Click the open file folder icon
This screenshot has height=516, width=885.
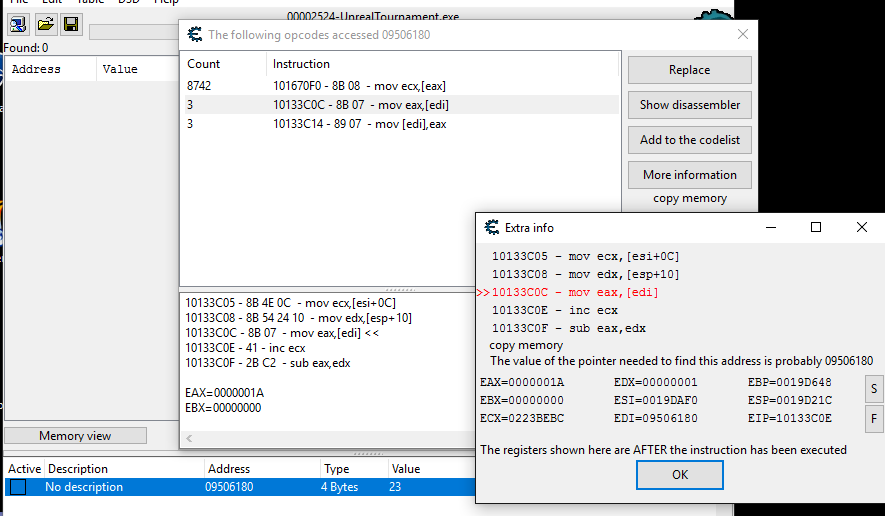click(45, 23)
